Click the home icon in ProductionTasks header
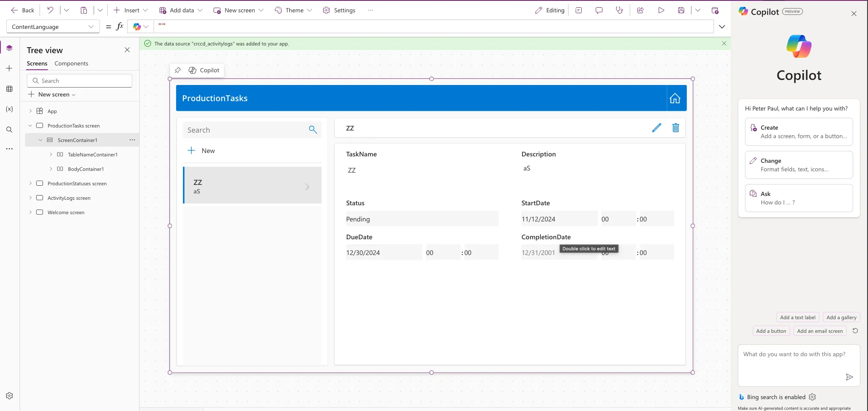868x411 pixels. pos(675,98)
